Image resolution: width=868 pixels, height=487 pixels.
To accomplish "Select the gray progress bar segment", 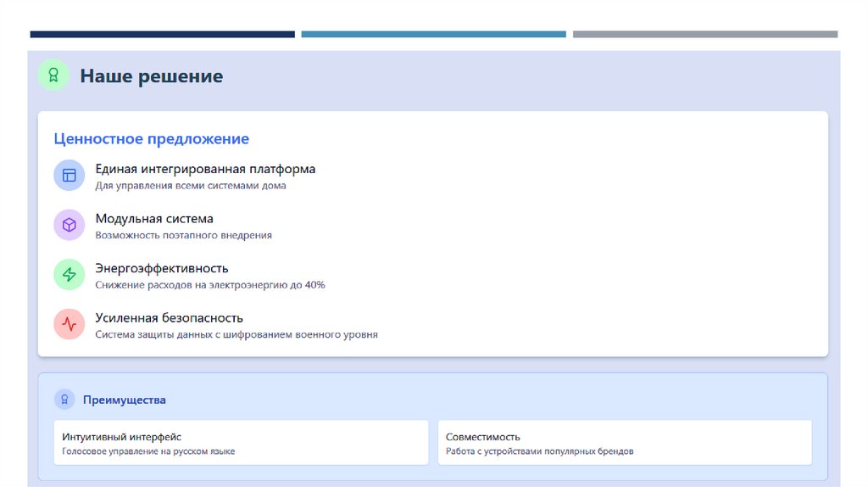I will coord(705,34).
